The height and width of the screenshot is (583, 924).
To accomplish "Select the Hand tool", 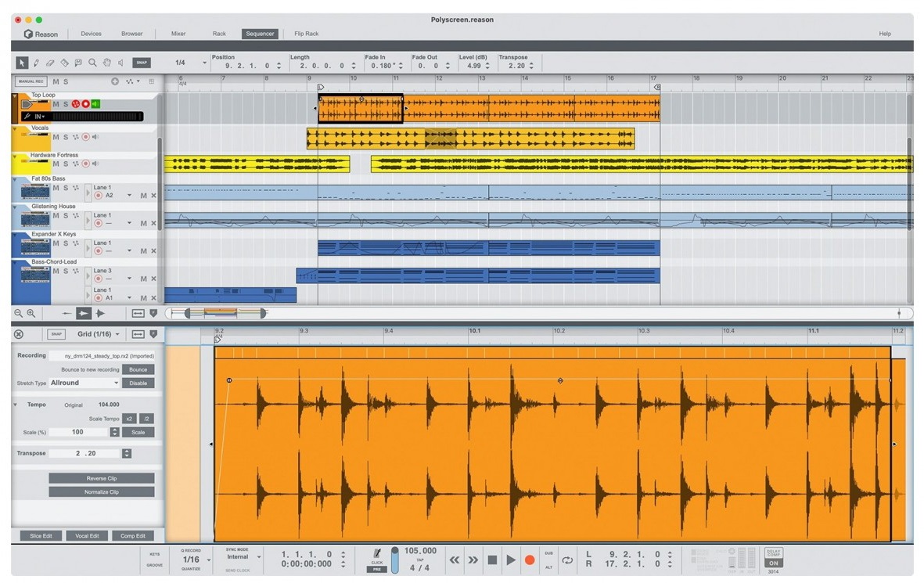I will (106, 63).
